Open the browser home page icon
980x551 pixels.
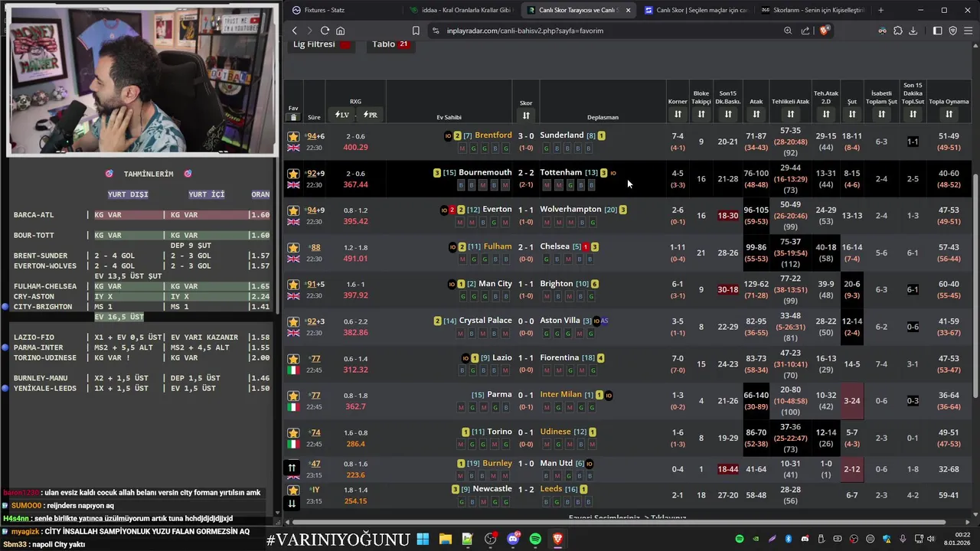pyautogui.click(x=341, y=31)
